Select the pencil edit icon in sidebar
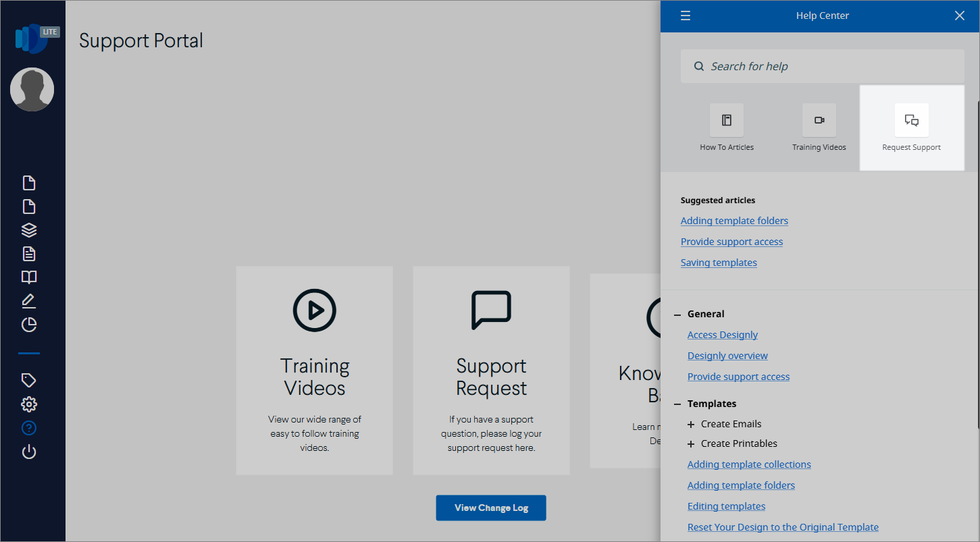 coord(29,301)
